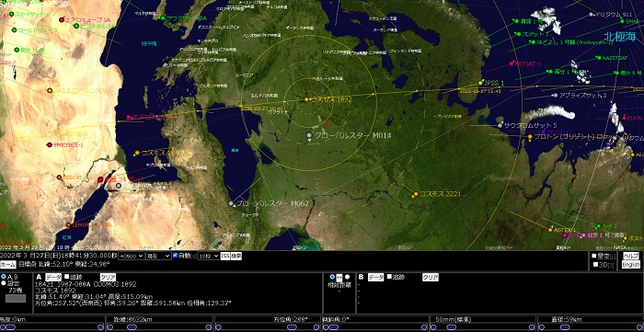Click the クリア button in panel A
Screen dimensions: 644x332
108,278
